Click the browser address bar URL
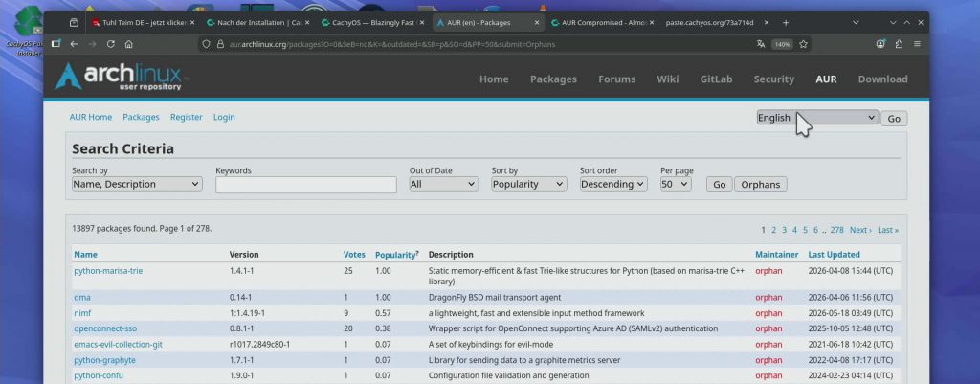980x384 pixels. [391, 44]
